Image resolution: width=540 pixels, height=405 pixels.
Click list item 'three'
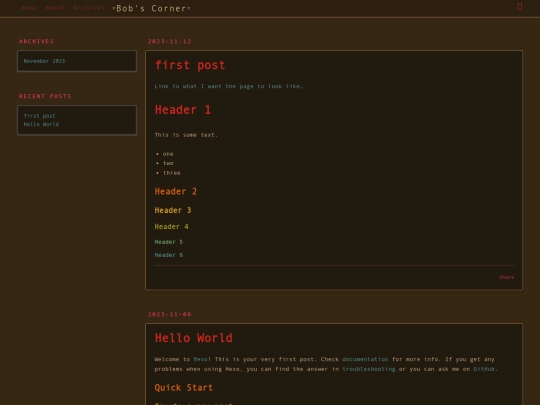[x=172, y=173]
